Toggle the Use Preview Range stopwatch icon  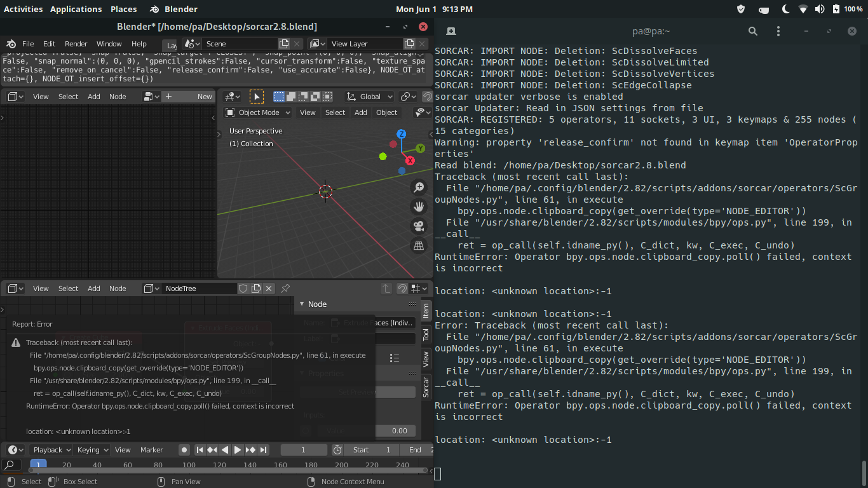(x=337, y=450)
